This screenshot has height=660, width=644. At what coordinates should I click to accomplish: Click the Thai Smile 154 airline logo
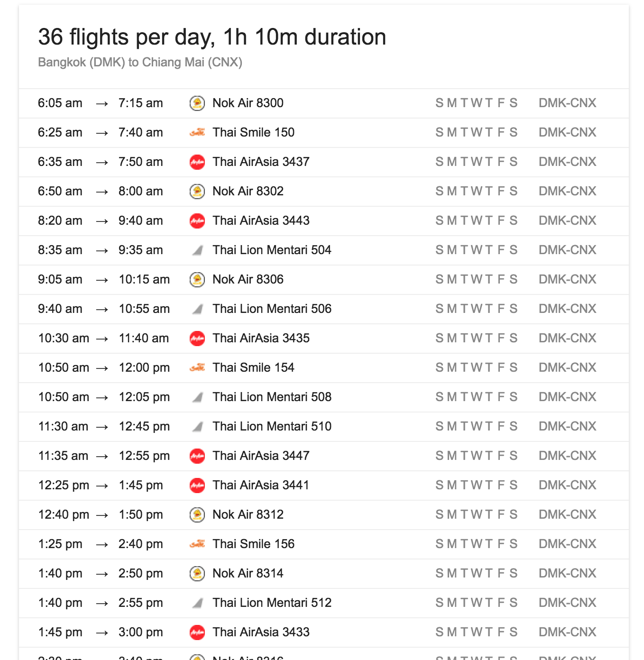tap(197, 367)
